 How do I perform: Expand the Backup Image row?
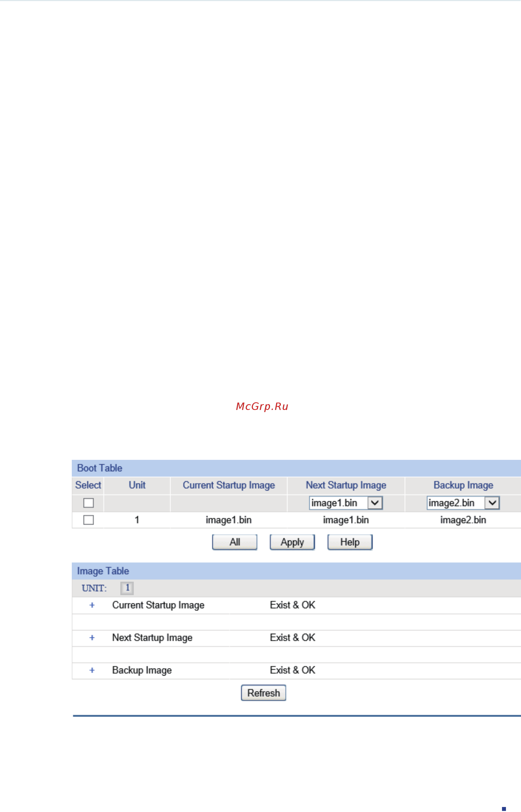click(92, 670)
